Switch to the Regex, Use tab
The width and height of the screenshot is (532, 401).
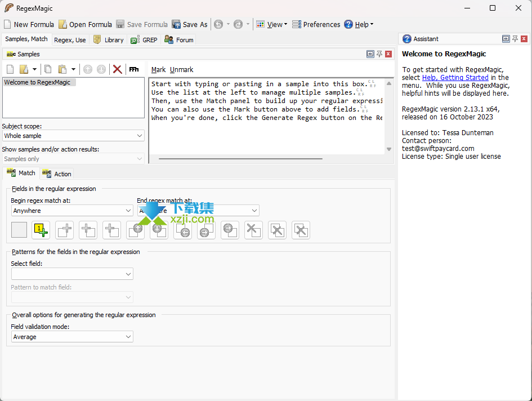point(70,40)
